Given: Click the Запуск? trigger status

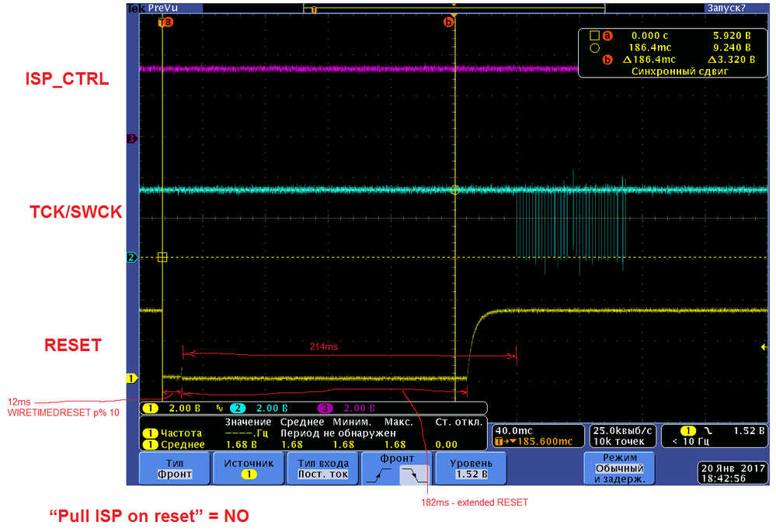Looking at the screenshot, I should (726, 9).
